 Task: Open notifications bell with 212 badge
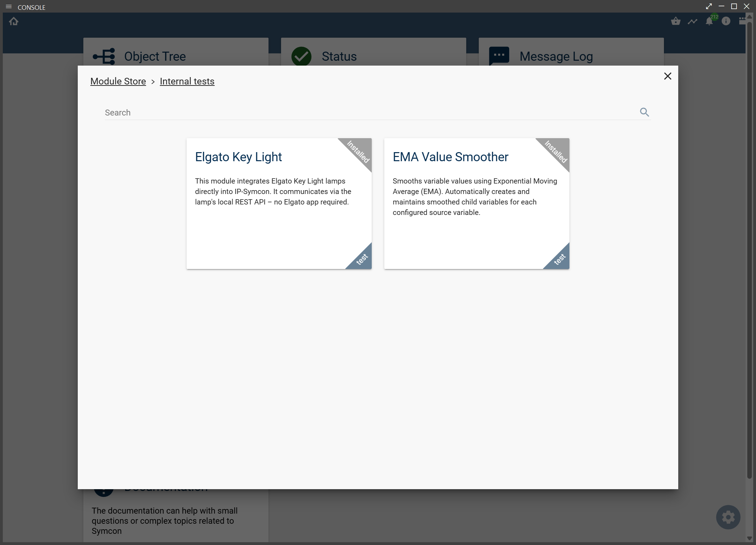click(709, 21)
